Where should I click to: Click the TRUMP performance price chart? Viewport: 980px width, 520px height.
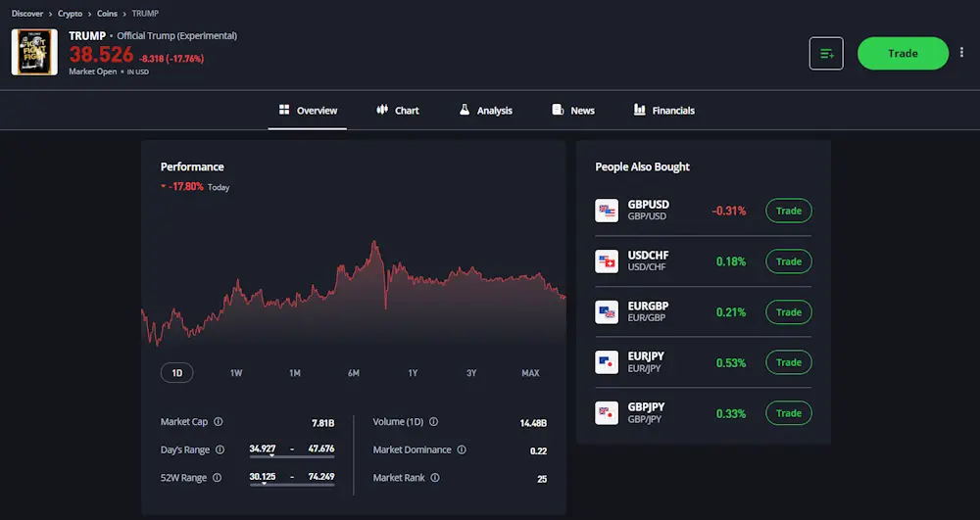pyautogui.click(x=354, y=294)
